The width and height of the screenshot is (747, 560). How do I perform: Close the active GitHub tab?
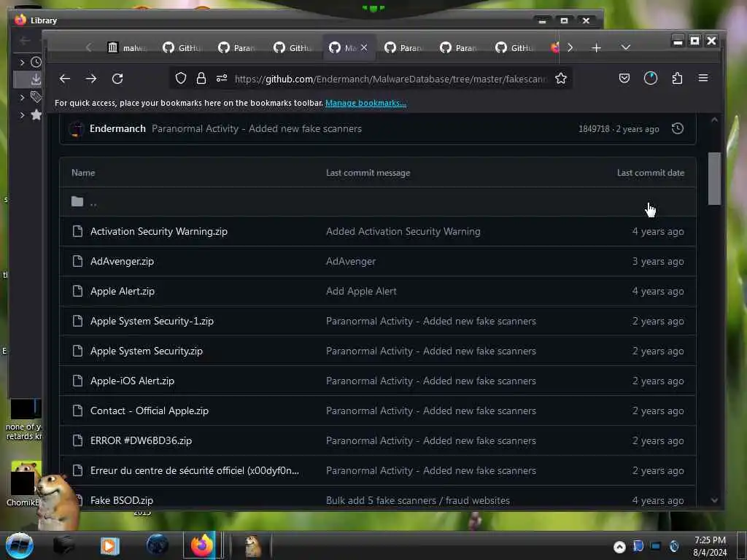[364, 47]
